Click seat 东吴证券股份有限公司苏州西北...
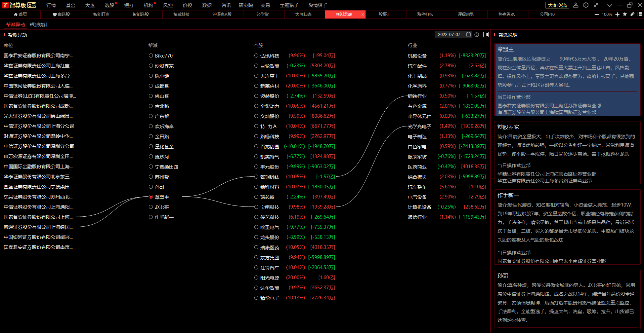Viewport: 644px width, 333px height. 38,197
